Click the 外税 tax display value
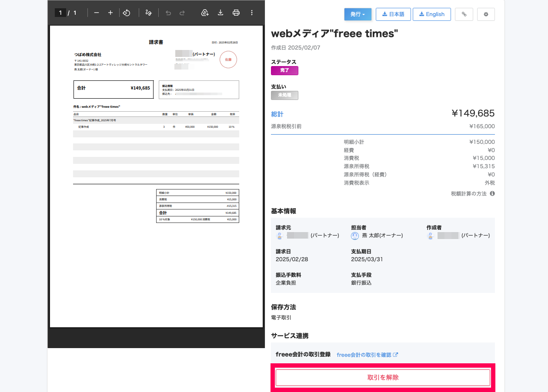548x392 pixels. pyautogui.click(x=490, y=183)
